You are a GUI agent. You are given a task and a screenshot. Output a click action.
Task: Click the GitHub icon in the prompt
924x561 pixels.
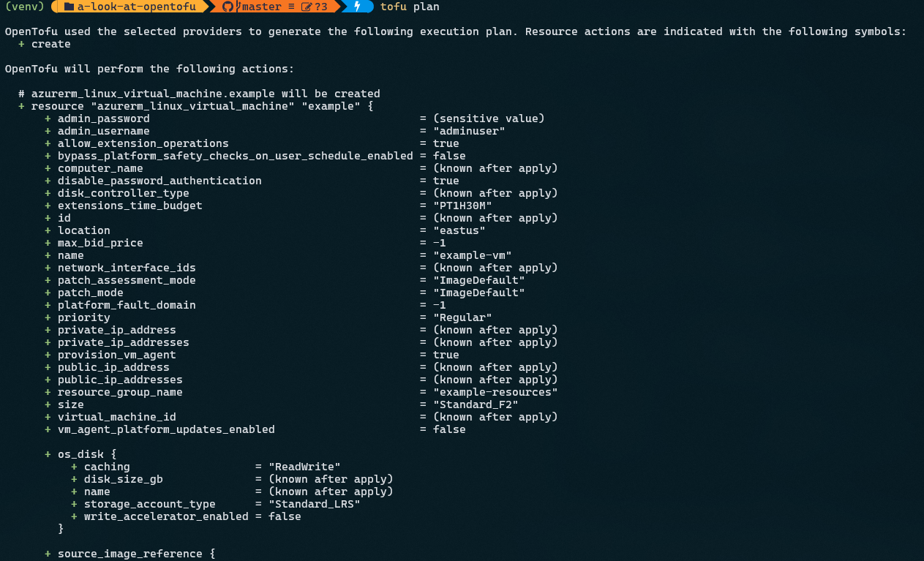(x=228, y=7)
